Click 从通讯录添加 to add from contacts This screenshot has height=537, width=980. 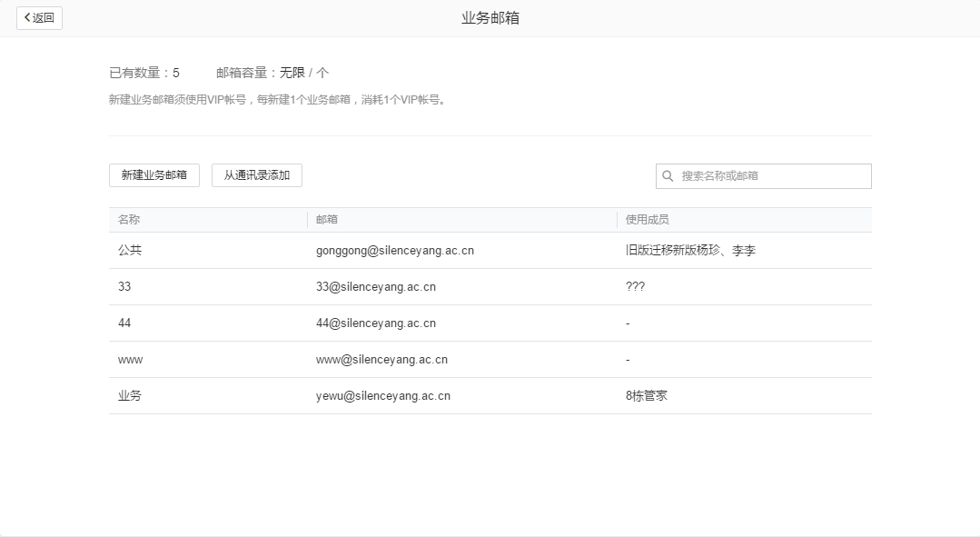257,175
